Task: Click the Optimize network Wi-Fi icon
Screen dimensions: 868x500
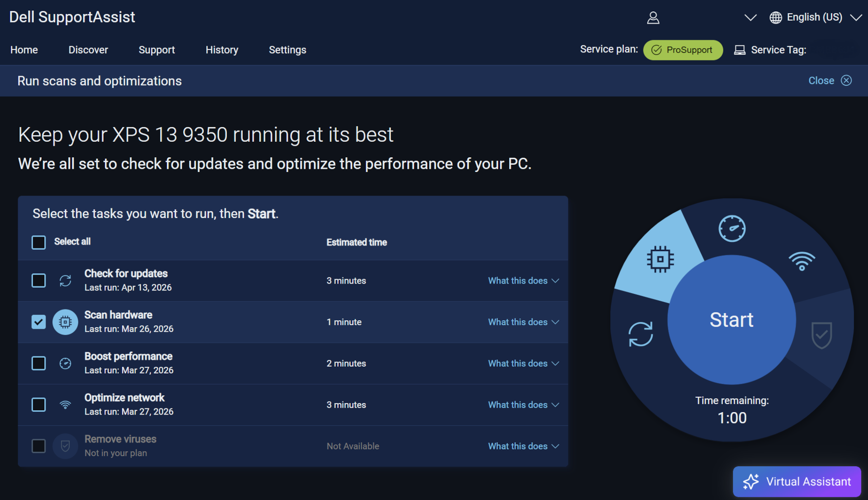Action: point(65,404)
